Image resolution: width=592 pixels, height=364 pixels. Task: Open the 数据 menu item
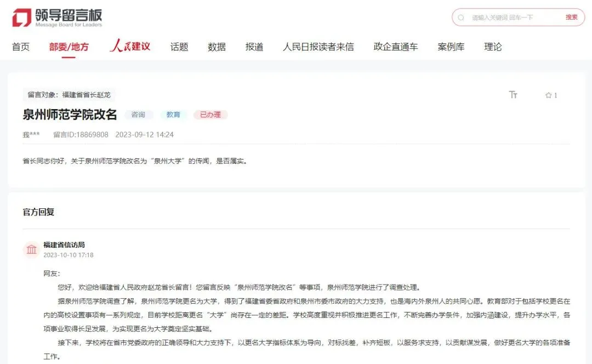[217, 47]
